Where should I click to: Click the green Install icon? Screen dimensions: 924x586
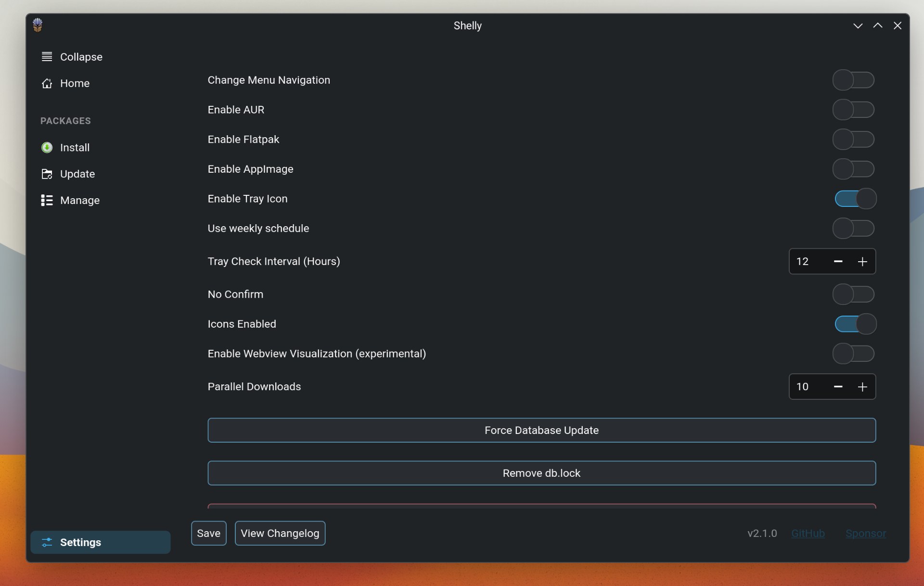pyautogui.click(x=47, y=148)
